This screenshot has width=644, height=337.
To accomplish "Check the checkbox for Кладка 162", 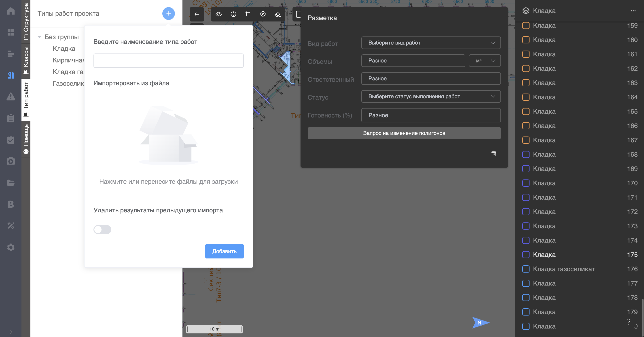I will (x=526, y=68).
